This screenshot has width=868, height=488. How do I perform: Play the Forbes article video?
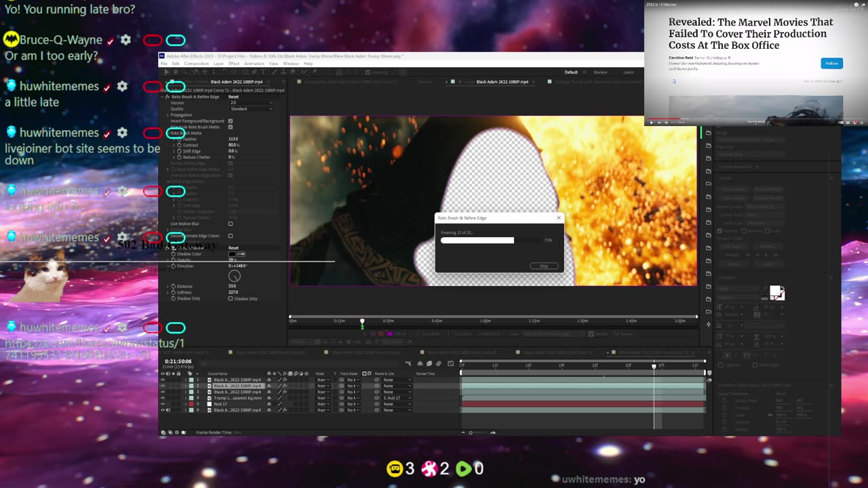652,123
